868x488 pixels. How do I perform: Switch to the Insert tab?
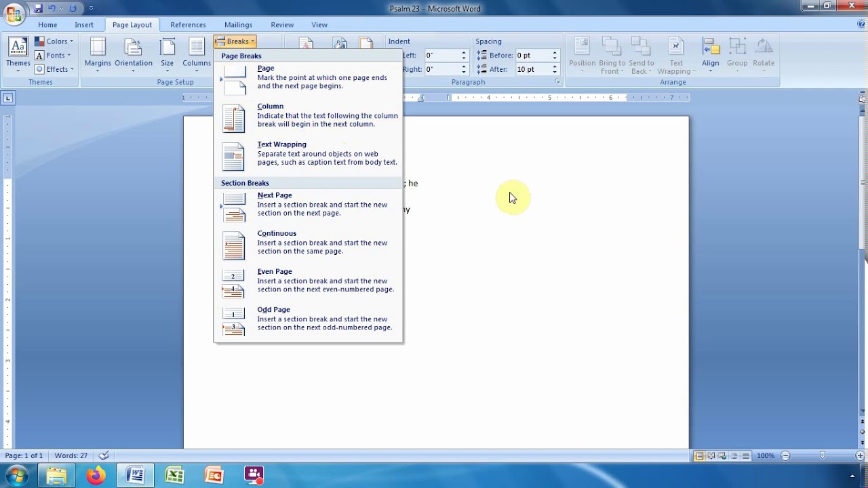(x=84, y=25)
